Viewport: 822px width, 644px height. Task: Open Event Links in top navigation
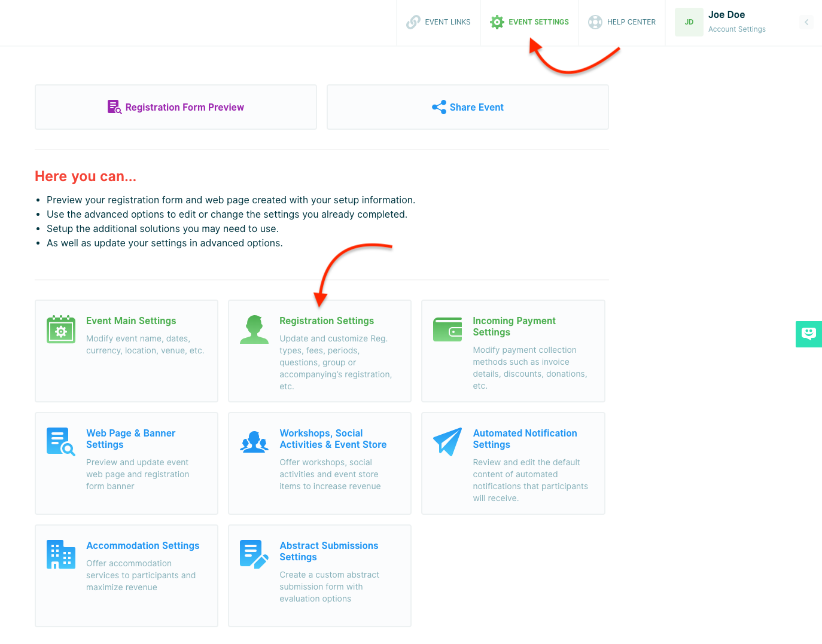tap(439, 22)
